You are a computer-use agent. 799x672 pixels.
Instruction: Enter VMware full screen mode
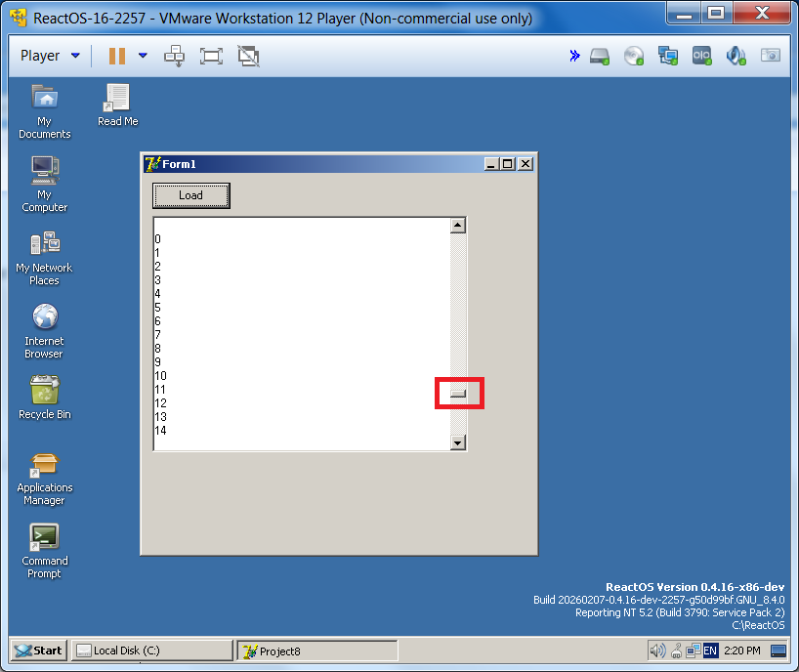point(211,56)
